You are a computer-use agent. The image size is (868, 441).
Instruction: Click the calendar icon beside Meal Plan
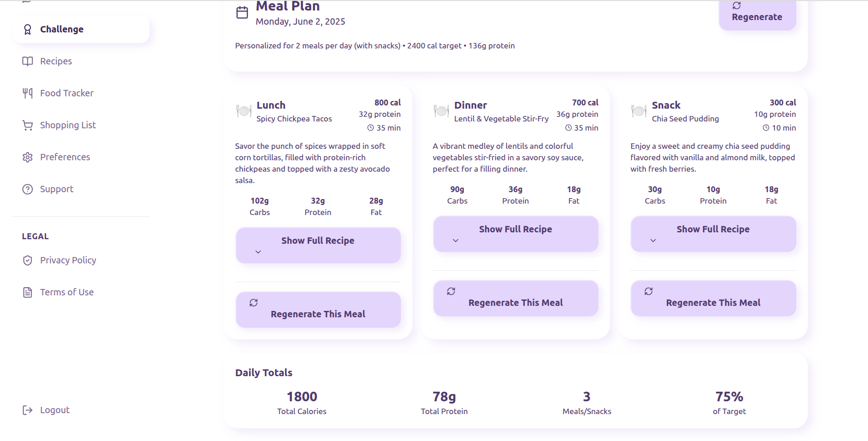coord(242,12)
